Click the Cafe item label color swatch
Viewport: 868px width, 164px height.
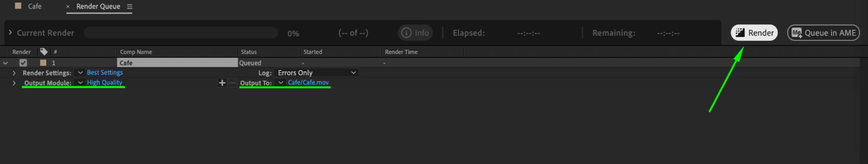pos(43,63)
